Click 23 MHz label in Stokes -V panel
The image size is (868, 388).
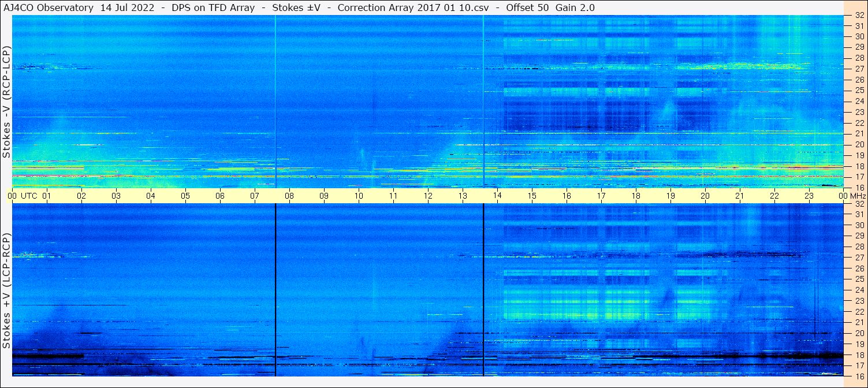(x=859, y=112)
